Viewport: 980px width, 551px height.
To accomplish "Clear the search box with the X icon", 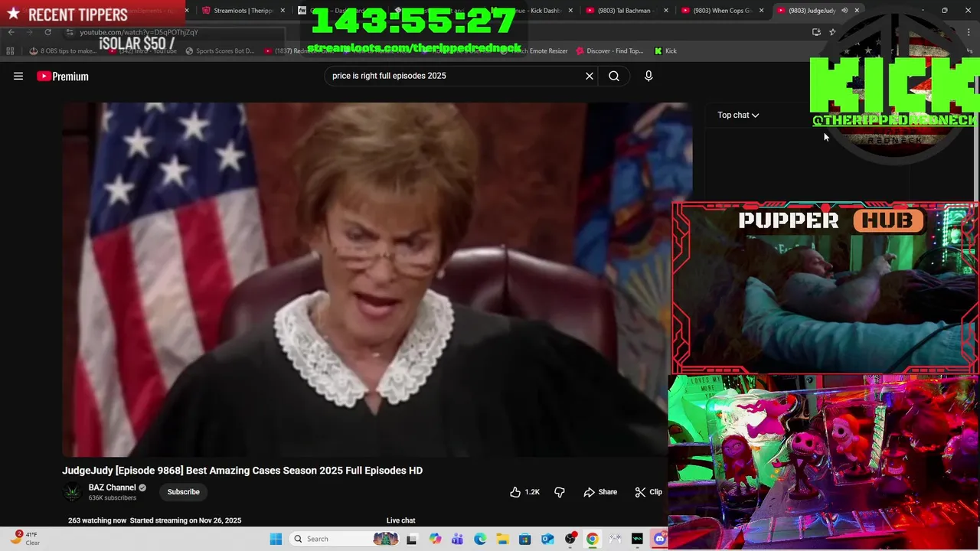I will (x=590, y=76).
